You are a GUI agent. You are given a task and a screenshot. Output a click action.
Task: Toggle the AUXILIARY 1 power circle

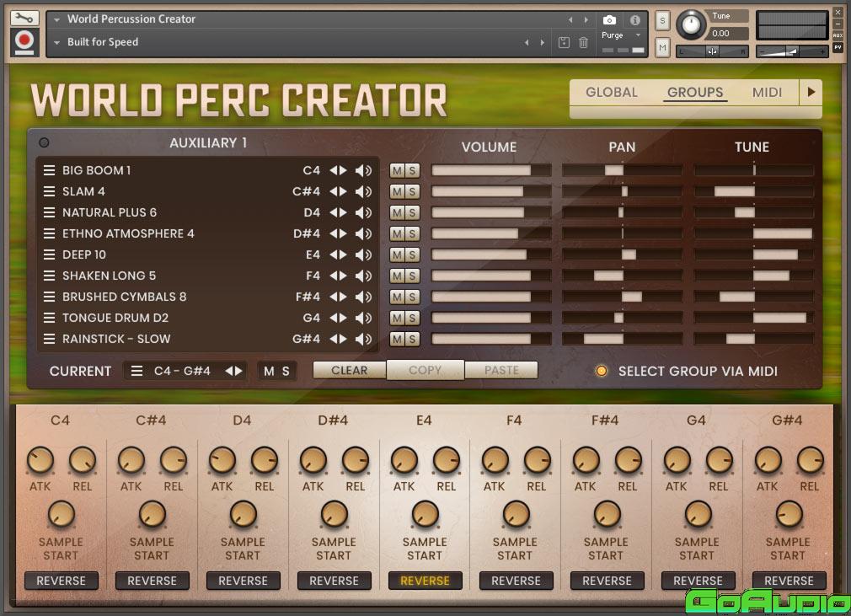point(44,142)
